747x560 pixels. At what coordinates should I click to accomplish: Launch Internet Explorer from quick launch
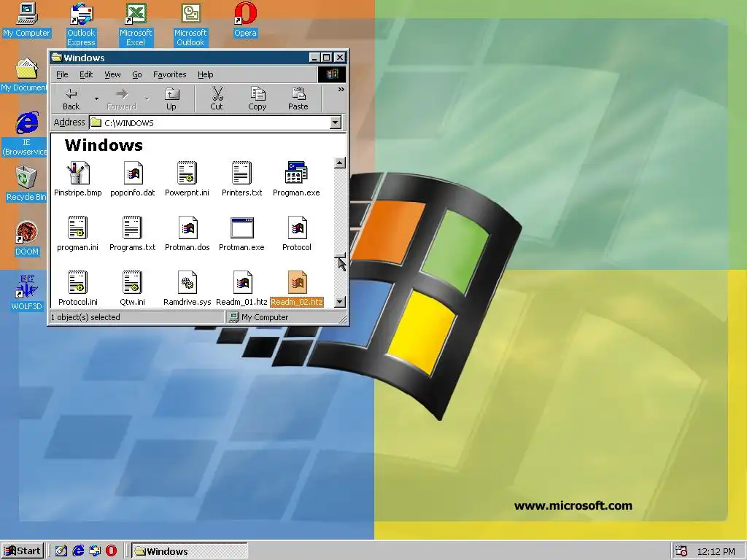(78, 551)
